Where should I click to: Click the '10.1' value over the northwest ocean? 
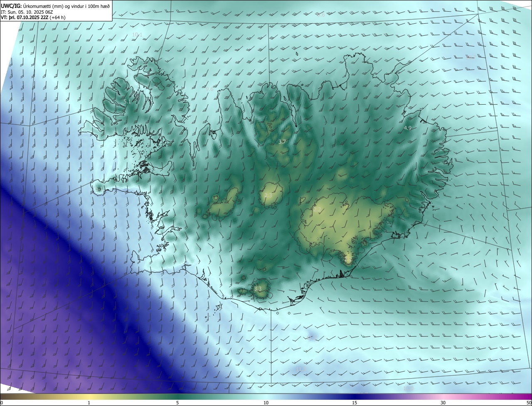click(137, 34)
